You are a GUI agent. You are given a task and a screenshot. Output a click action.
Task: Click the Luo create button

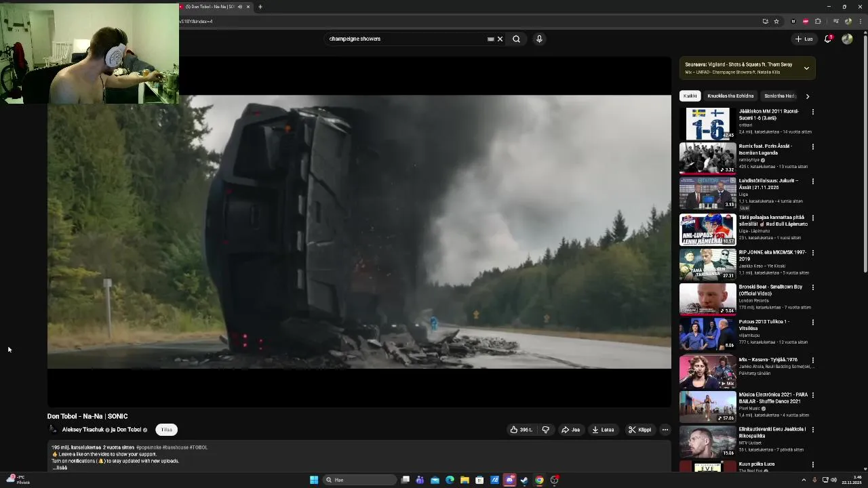[x=804, y=39]
